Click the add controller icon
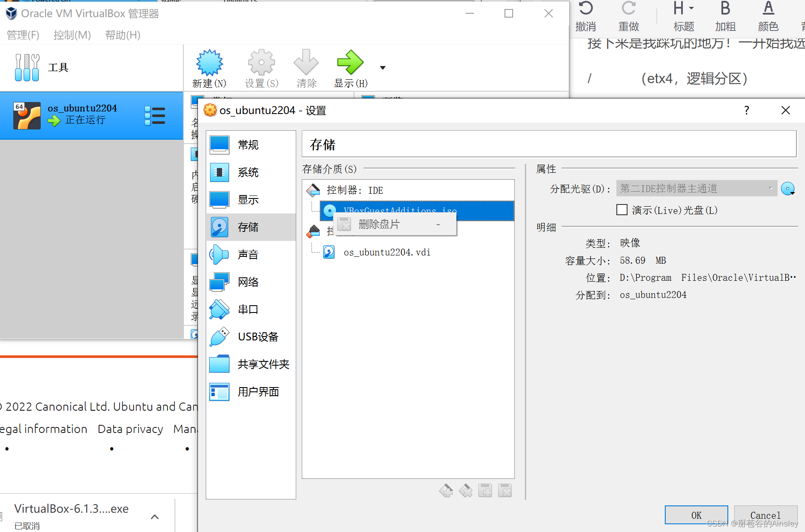Viewport: 805px width, 532px height. pos(446,490)
